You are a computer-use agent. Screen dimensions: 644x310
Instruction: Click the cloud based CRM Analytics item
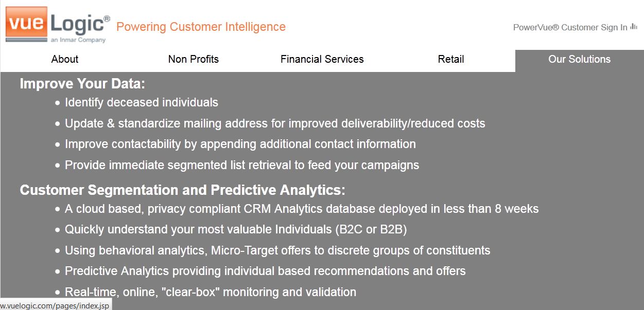(x=302, y=209)
